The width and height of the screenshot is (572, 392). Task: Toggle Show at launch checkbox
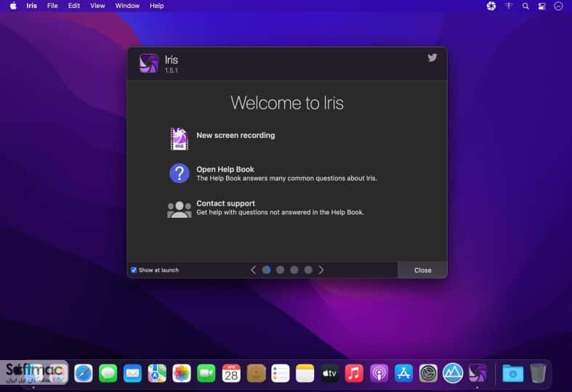[x=134, y=270]
